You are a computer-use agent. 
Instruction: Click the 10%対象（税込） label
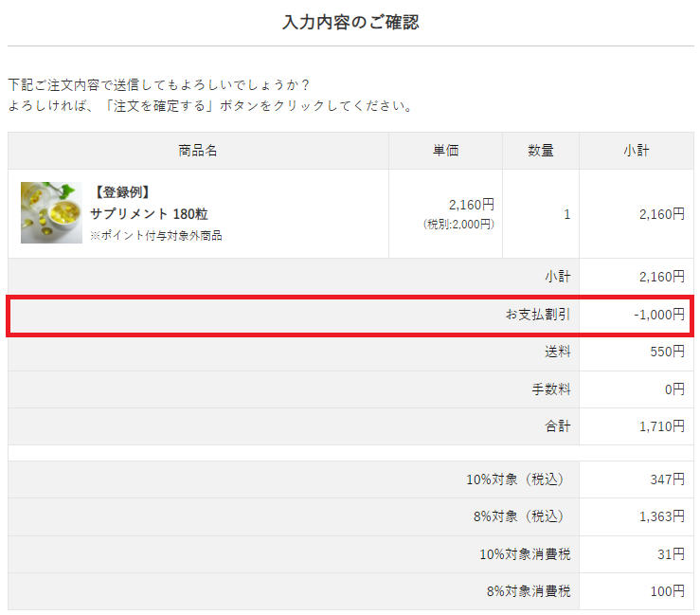[x=514, y=479]
